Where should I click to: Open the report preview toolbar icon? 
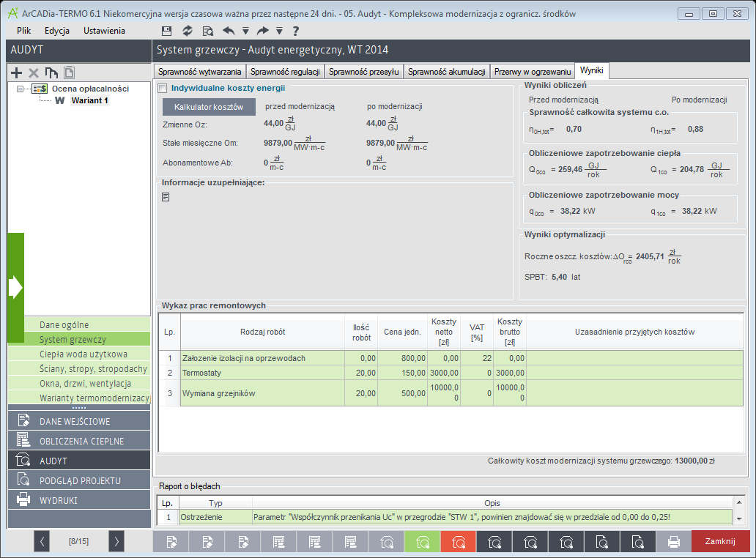(208, 31)
